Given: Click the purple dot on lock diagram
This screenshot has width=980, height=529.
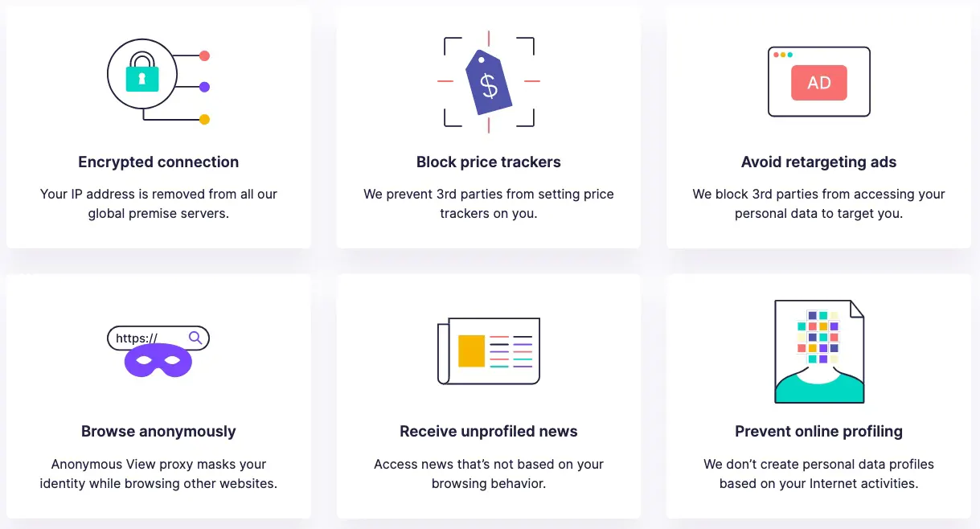Looking at the screenshot, I should tap(204, 87).
